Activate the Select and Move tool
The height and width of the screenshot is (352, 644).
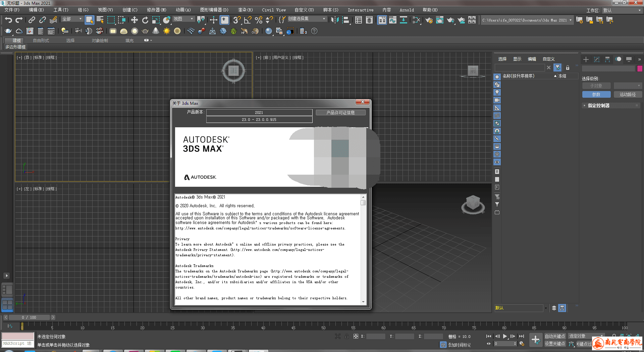[135, 20]
